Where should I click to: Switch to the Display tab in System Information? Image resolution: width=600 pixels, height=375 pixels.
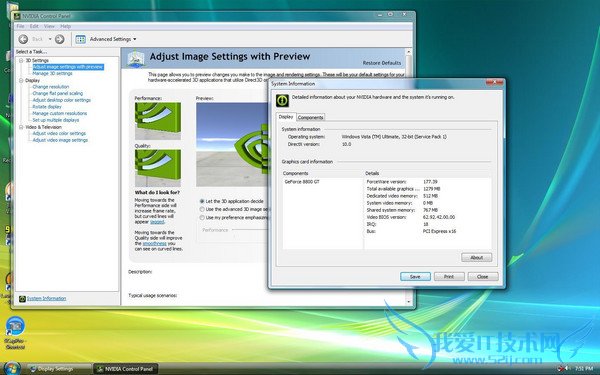coord(286,117)
